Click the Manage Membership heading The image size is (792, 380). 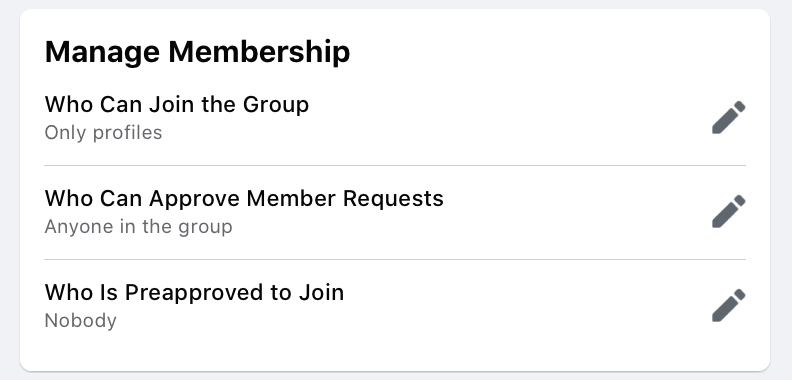tap(197, 52)
